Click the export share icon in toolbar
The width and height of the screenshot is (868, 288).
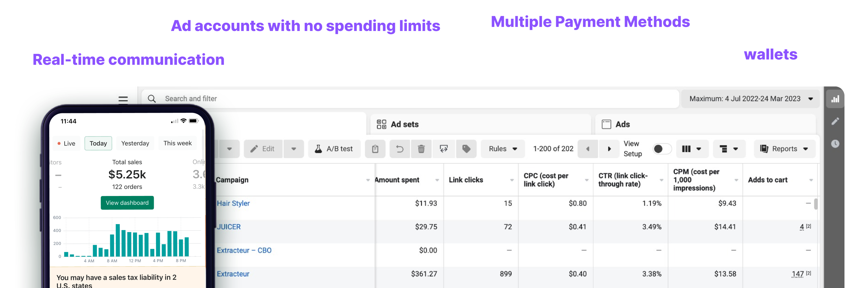[444, 149]
